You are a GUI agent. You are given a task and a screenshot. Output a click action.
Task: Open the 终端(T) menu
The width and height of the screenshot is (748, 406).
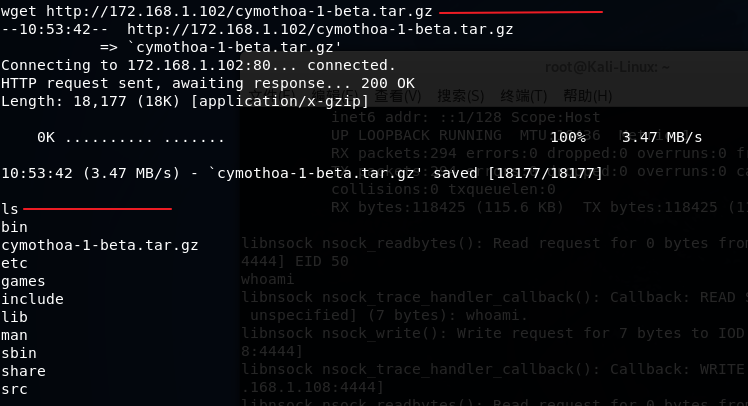click(x=523, y=96)
